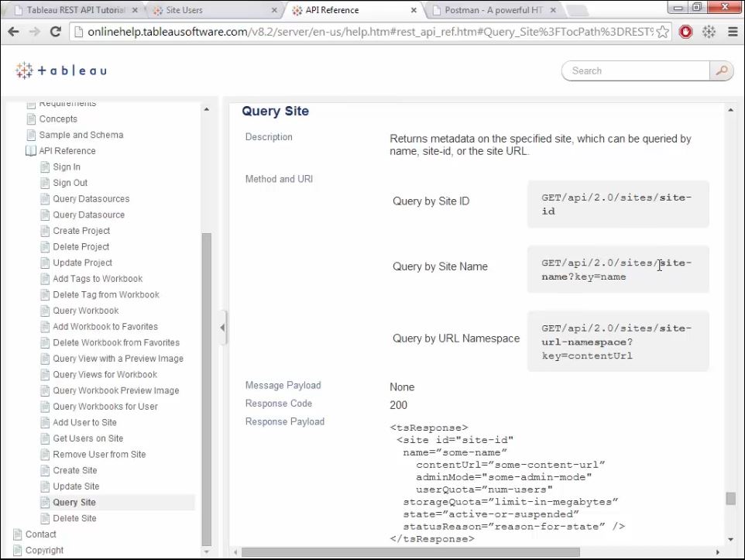Open the Copyright page link
The width and height of the screenshot is (745, 560).
(44, 551)
